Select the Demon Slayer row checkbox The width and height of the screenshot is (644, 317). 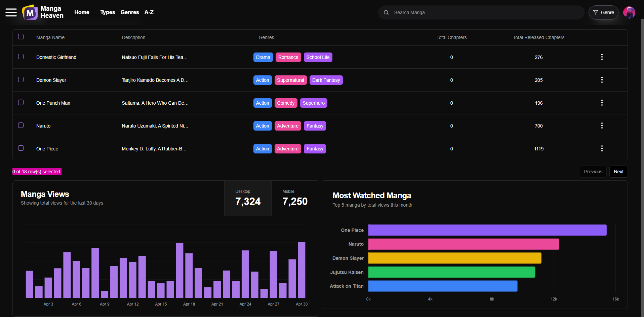pyautogui.click(x=21, y=79)
